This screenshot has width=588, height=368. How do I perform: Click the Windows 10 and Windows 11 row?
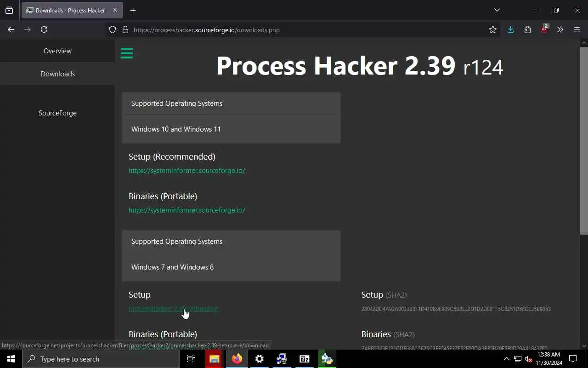tap(231, 129)
